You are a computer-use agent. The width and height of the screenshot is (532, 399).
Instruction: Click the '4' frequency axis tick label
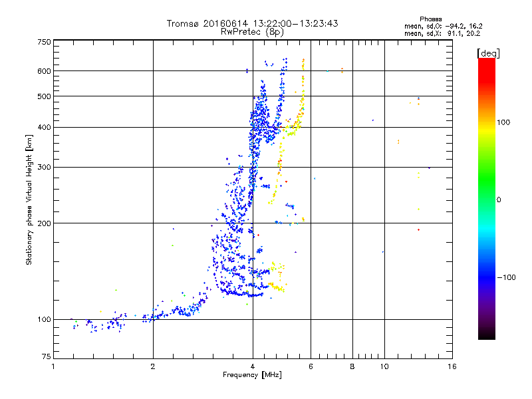(253, 366)
